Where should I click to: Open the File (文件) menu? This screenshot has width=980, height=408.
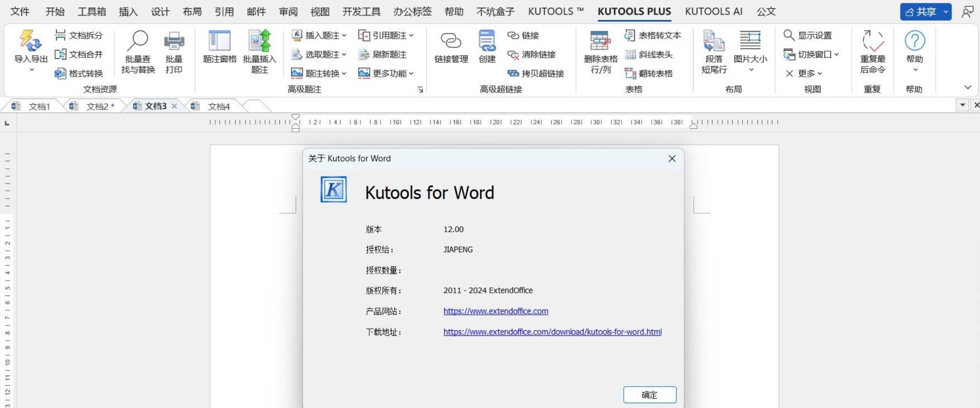pyautogui.click(x=20, y=12)
